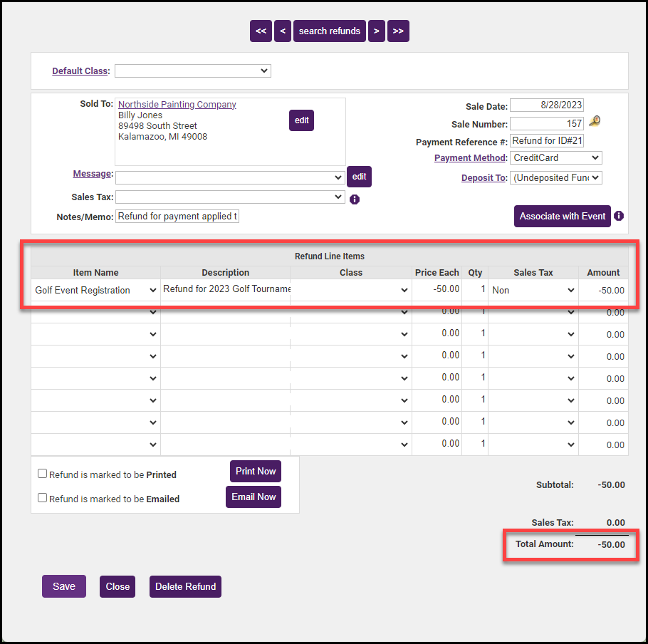Click the search refunds button
Viewport: 648px width, 644px height.
tap(329, 31)
